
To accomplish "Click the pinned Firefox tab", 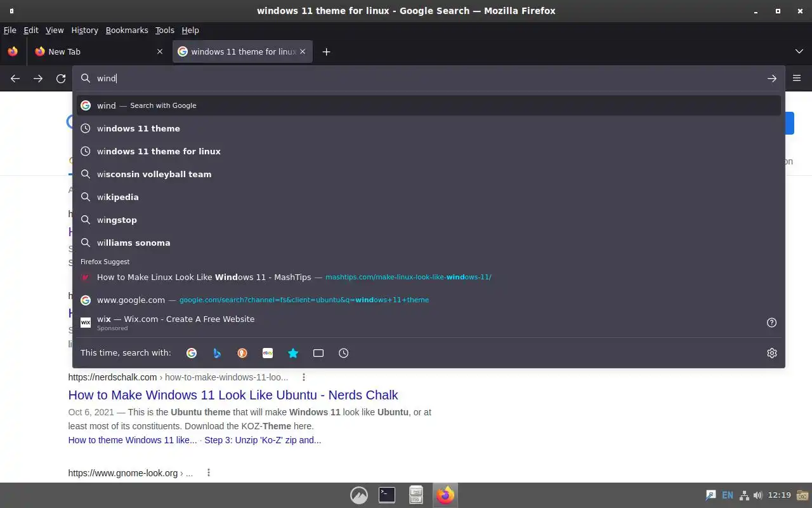I will (13, 52).
